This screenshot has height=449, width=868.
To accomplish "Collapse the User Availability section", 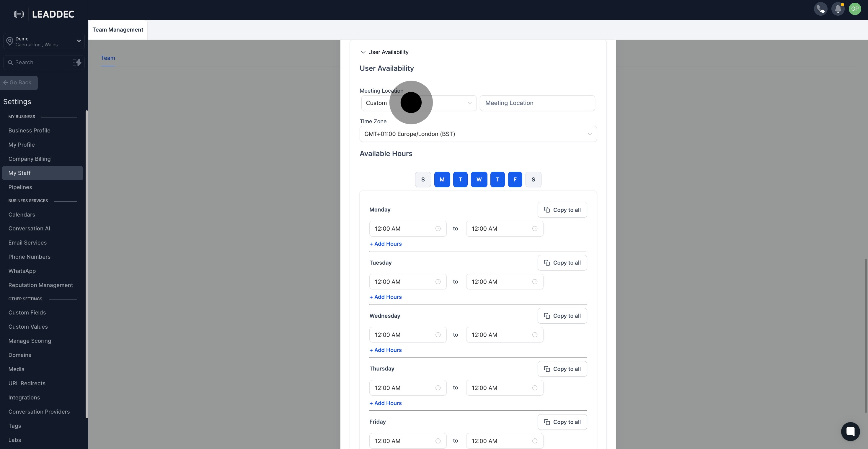I will click(384, 52).
